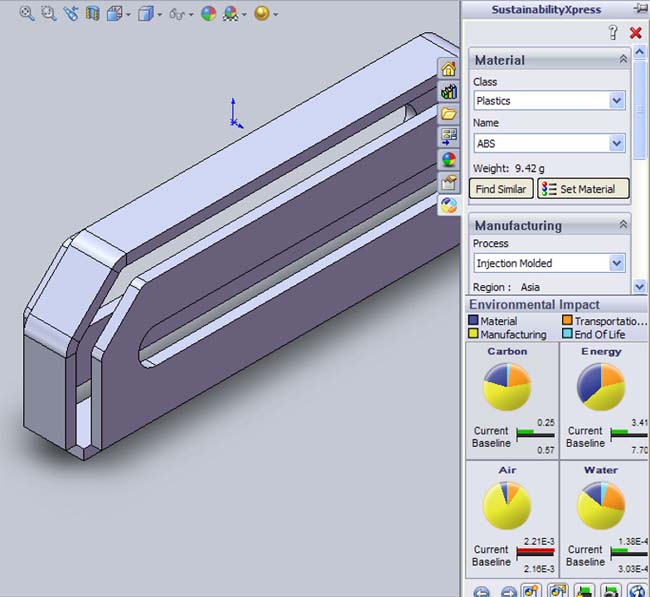
Task: Click the Set Material button
Action: tap(583, 189)
